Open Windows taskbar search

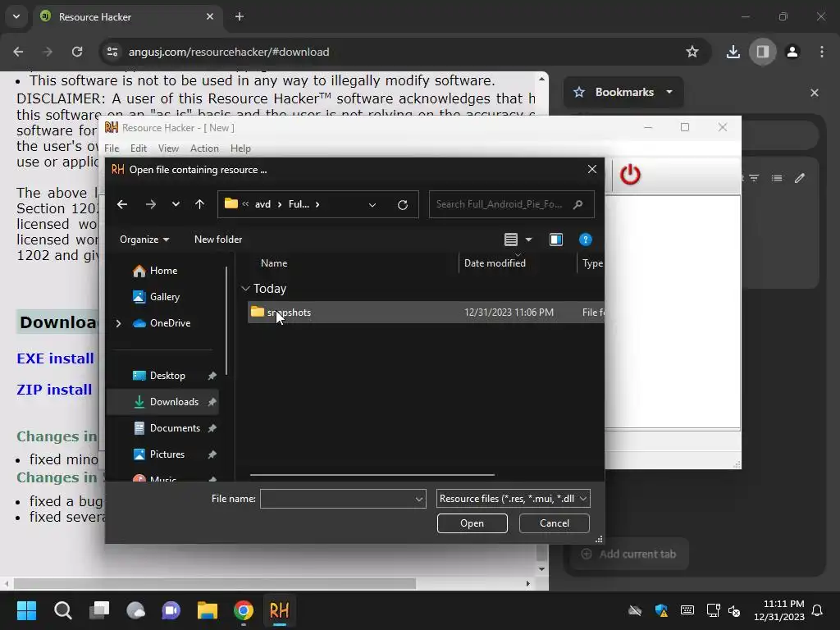pyautogui.click(x=62, y=610)
